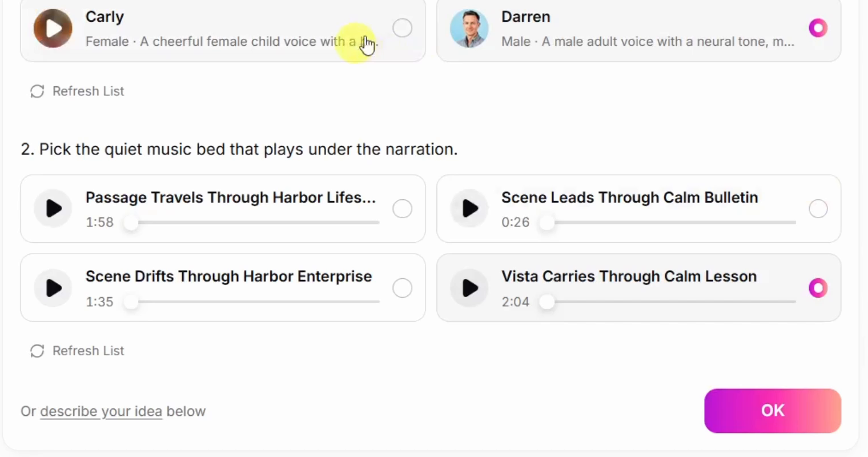The height and width of the screenshot is (457, 868).
Task: Click Darren's male adult voice description
Action: [648, 42]
